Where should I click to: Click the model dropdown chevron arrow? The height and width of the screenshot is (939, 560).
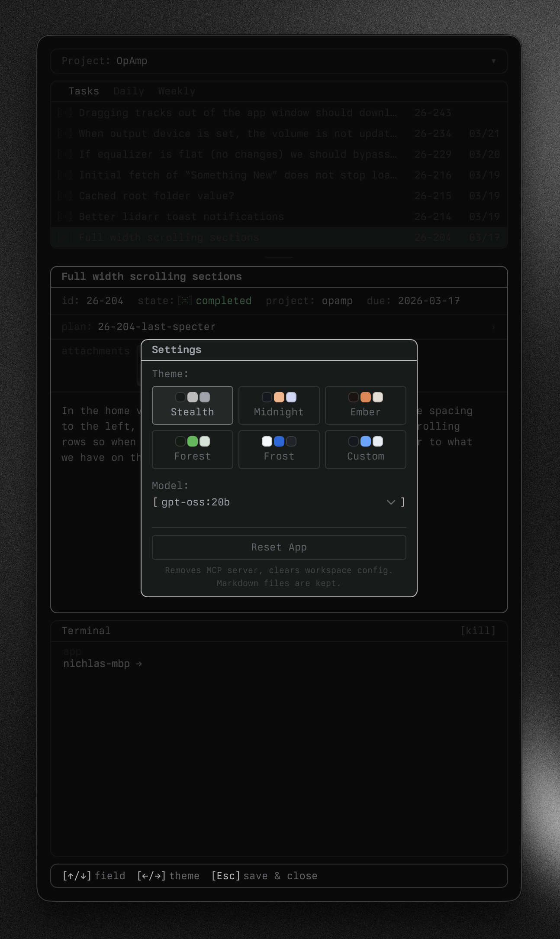(x=391, y=502)
